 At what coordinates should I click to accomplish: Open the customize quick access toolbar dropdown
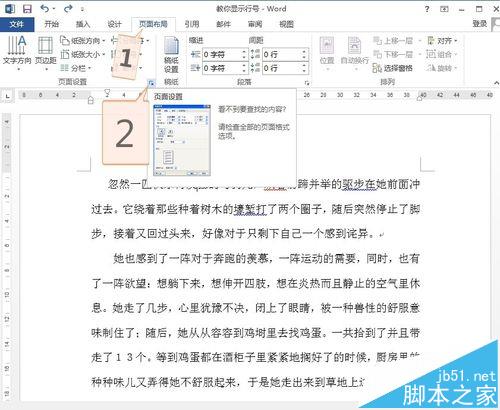point(82,9)
